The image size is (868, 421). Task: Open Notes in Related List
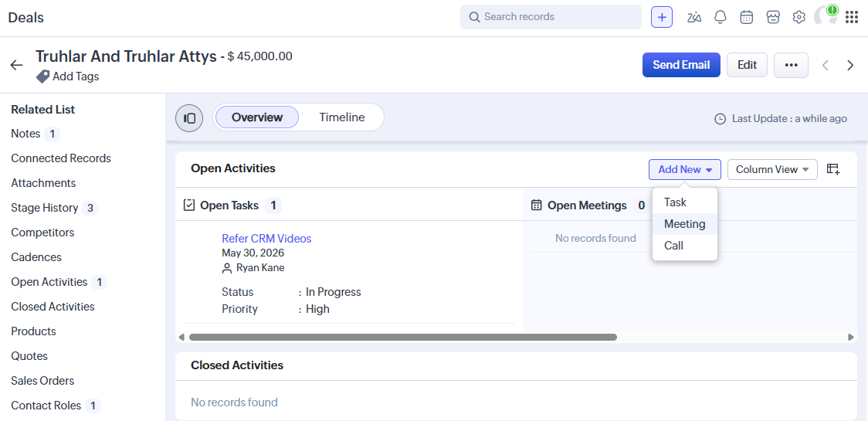point(25,134)
